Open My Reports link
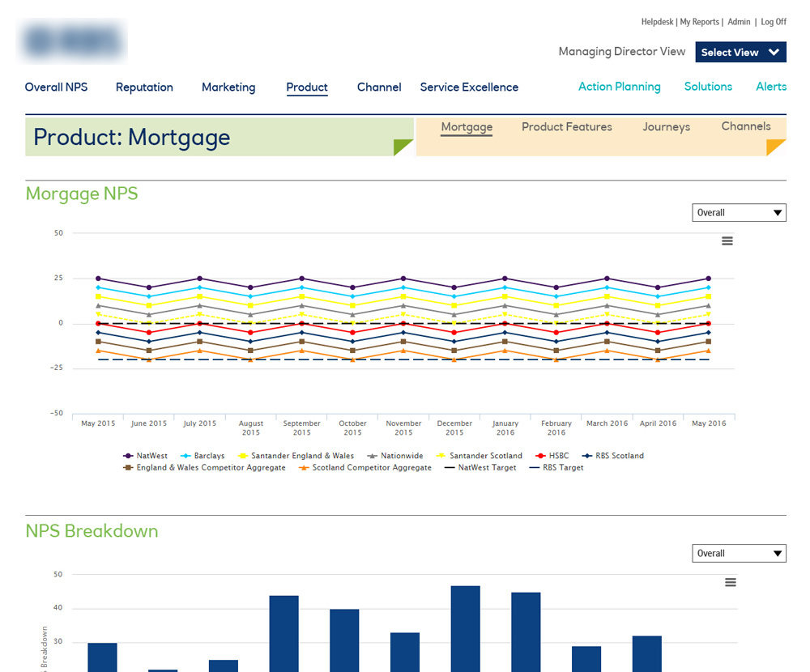This screenshot has width=810, height=672. point(700,22)
